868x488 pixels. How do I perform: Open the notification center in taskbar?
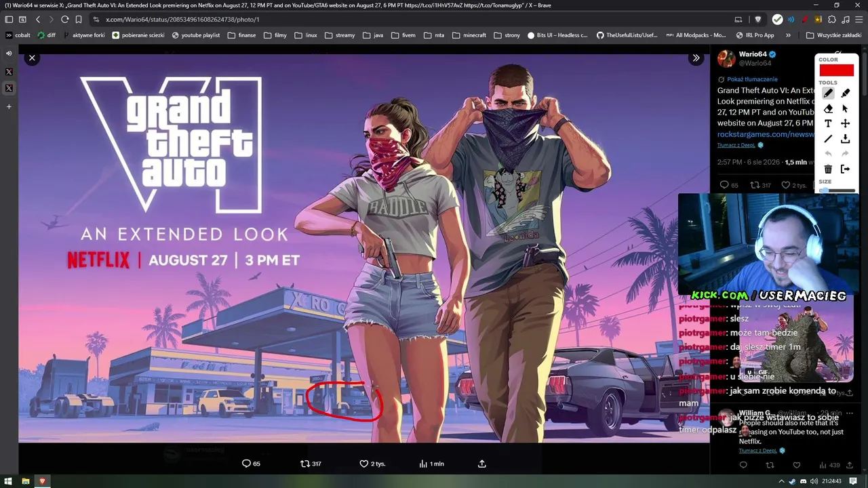853,481
